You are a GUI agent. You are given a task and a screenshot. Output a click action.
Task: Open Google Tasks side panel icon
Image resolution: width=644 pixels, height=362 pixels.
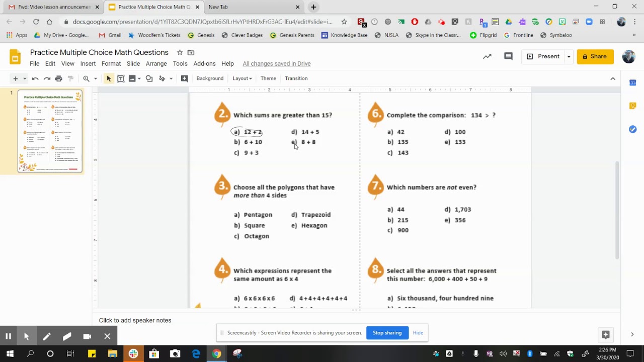tap(633, 129)
